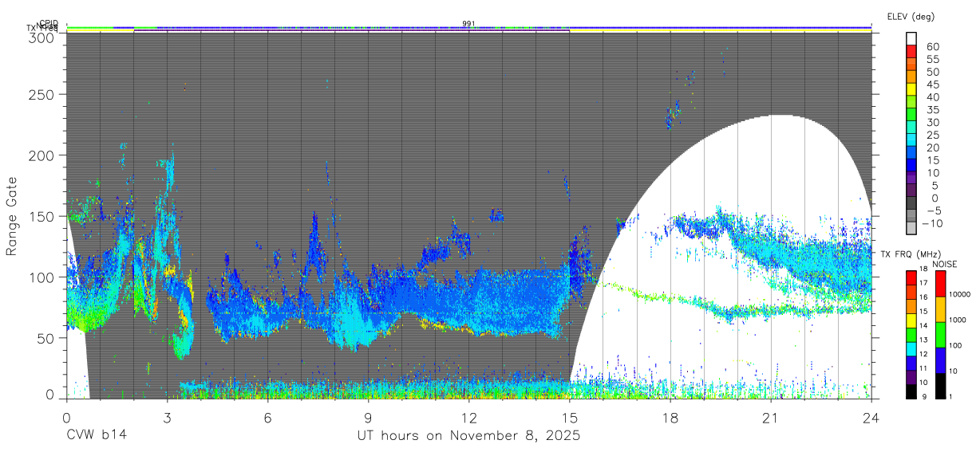Select the yellow NOISE swatch between 10000 and 1000
Screen dimensions: 980x452
click(x=940, y=309)
